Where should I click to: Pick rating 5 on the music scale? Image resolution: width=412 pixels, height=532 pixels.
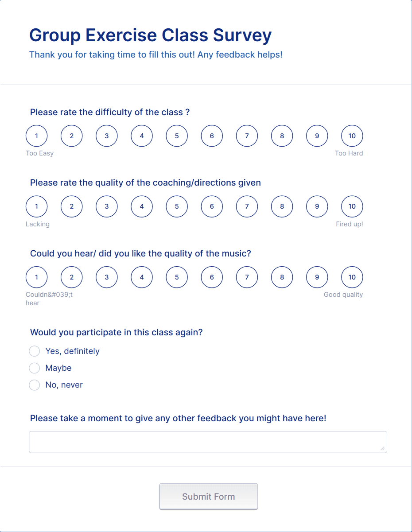point(177,277)
